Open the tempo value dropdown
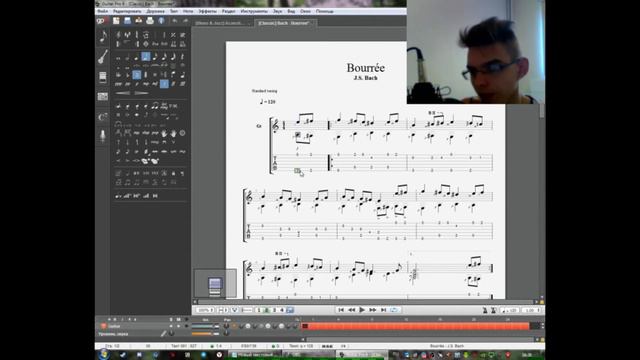The width and height of the screenshot is (640, 360). (509, 310)
